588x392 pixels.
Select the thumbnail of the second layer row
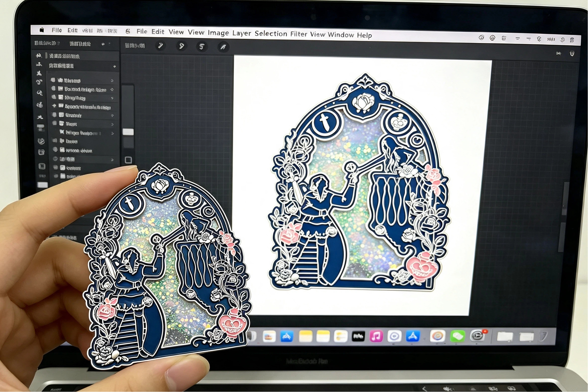click(60, 89)
